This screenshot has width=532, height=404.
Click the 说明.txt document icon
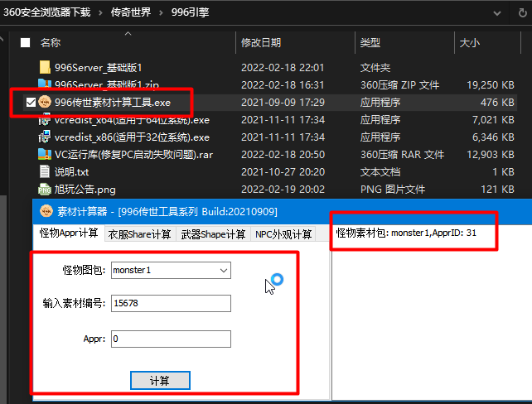click(x=45, y=171)
